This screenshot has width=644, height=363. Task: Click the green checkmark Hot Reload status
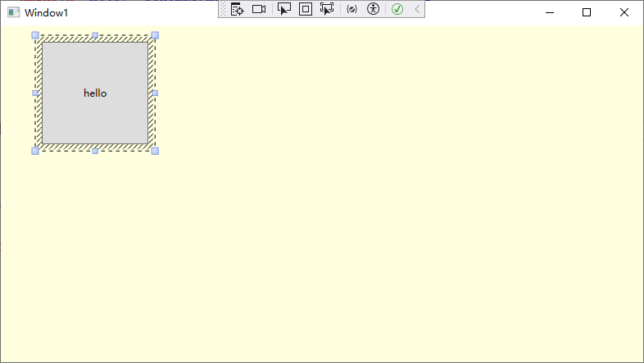[x=397, y=9]
